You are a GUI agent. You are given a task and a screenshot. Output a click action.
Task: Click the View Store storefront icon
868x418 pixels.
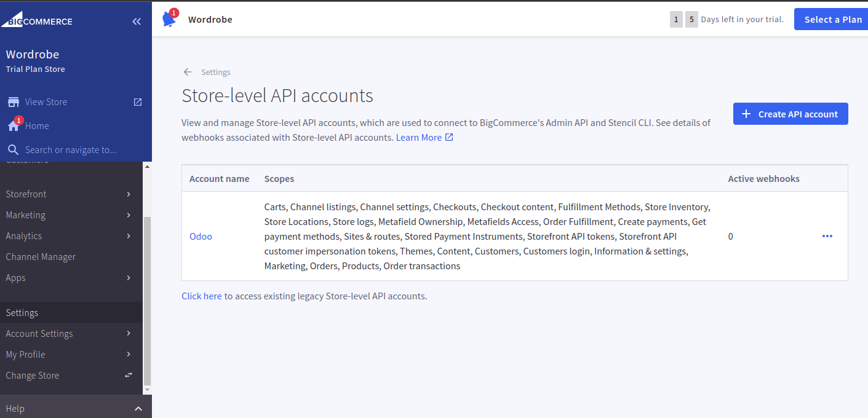pos(13,102)
